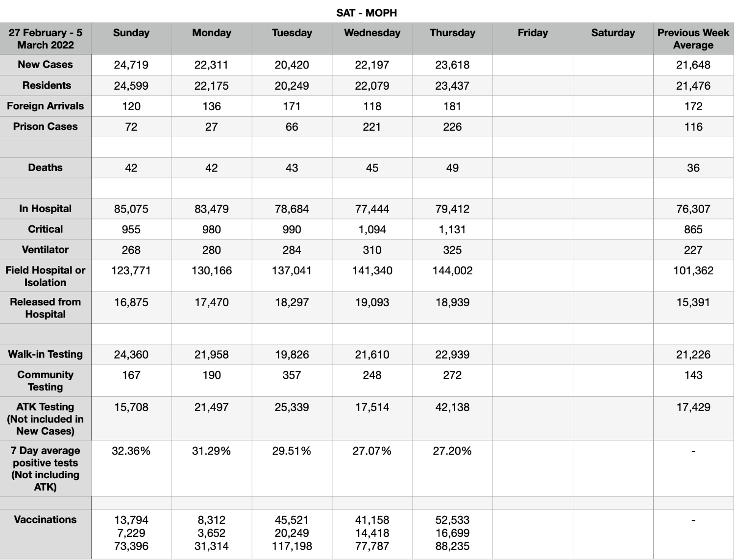Select the New Cases row label
Screen dimensions: 735x560
46,65
